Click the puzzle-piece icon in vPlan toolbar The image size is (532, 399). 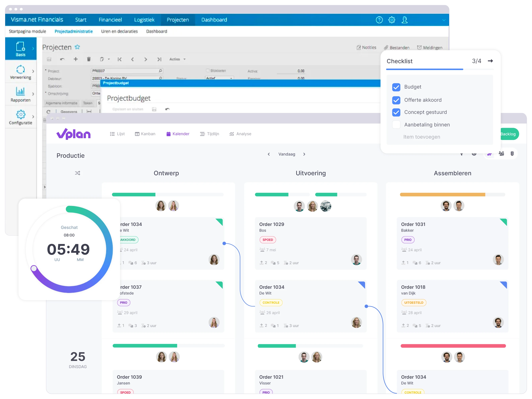[x=489, y=154]
